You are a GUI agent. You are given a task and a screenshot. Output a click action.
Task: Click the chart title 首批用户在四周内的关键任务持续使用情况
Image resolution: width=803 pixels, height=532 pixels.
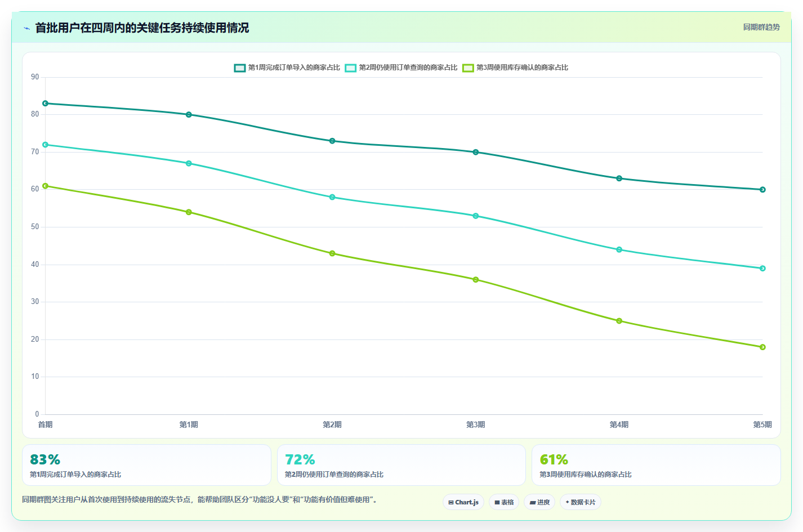coord(142,28)
